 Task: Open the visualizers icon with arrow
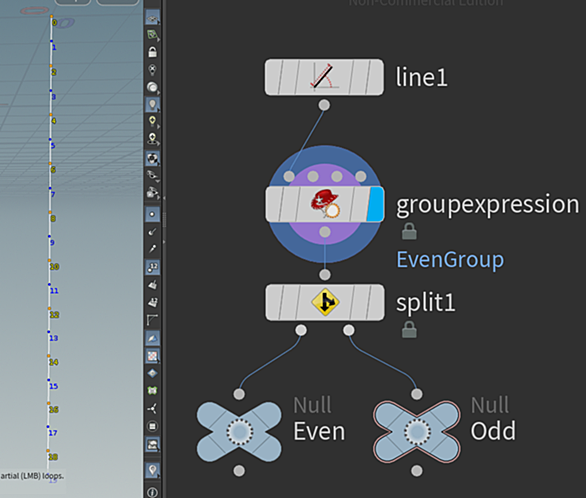click(152, 444)
